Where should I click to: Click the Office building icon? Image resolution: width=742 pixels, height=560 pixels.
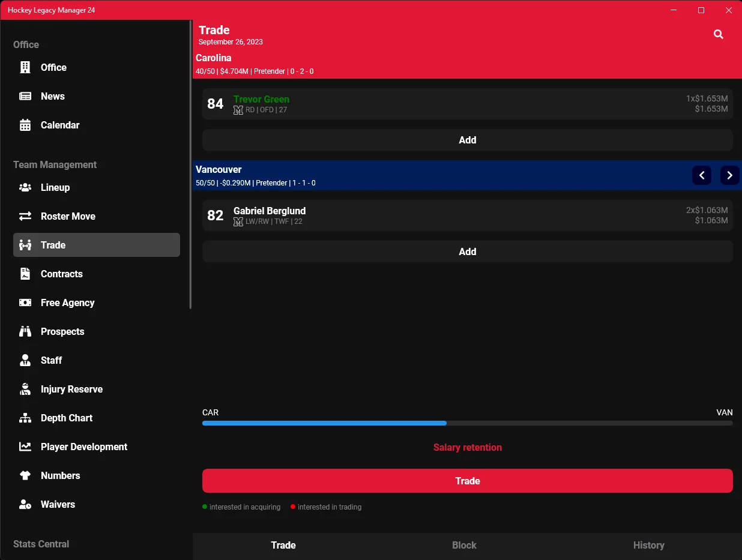pos(25,67)
